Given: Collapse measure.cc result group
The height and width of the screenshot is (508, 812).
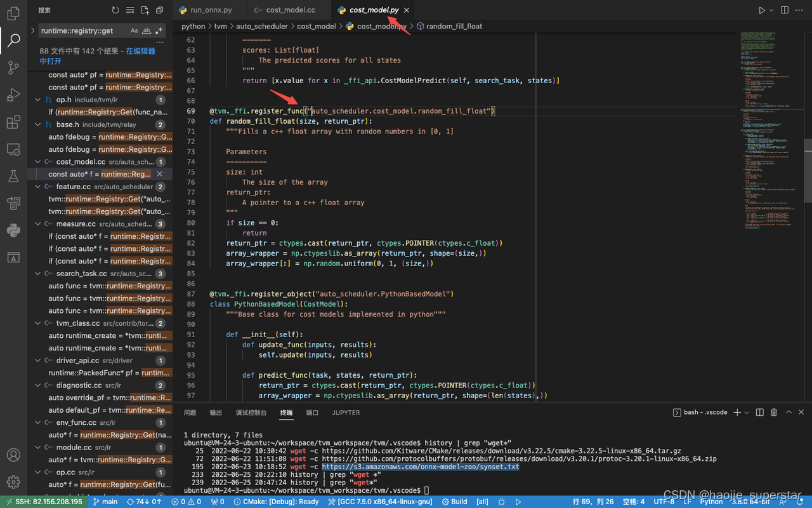Looking at the screenshot, I should coord(38,224).
